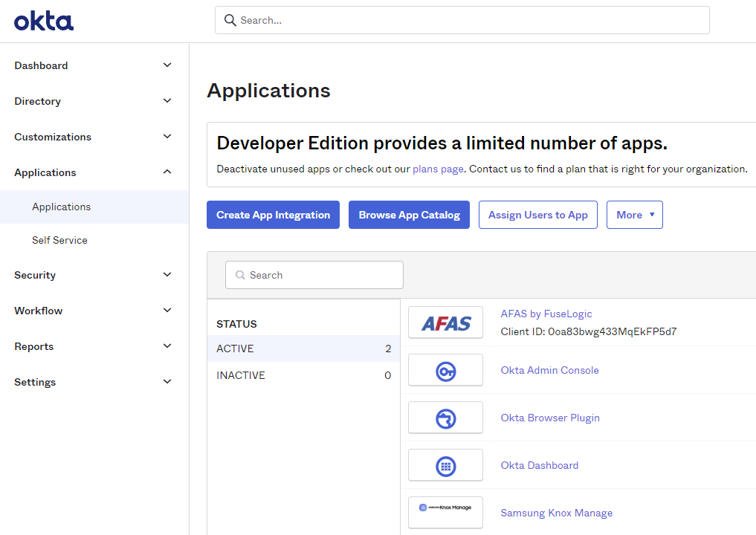Open Okta Admin Console link

pos(549,370)
